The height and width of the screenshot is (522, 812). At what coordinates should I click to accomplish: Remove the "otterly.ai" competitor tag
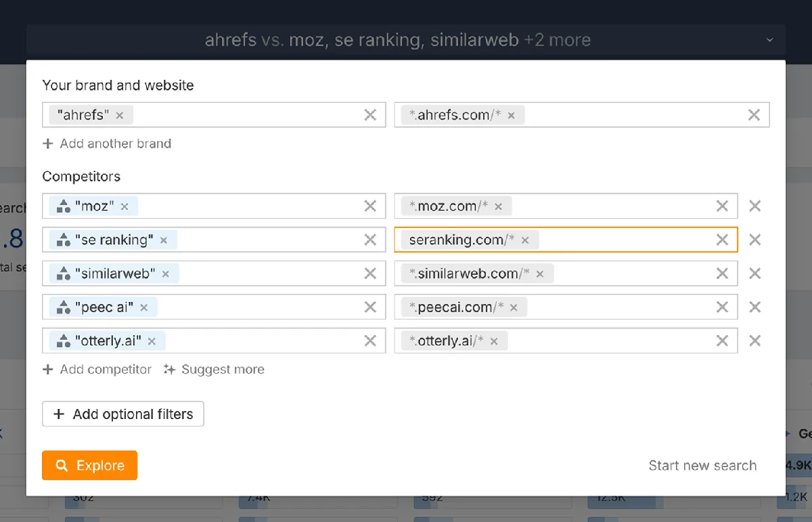[x=152, y=342]
